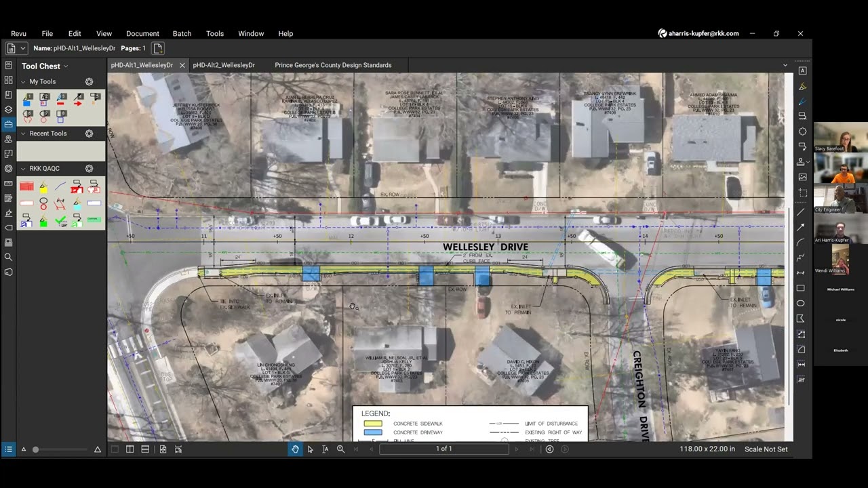Collapse the My Tools section
Image resolution: width=868 pixels, height=488 pixels.
[24, 81]
